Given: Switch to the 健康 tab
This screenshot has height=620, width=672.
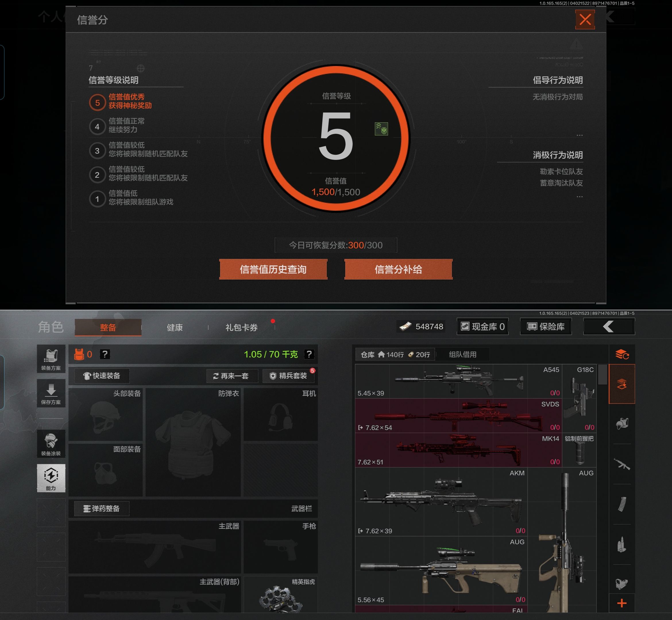Looking at the screenshot, I should point(175,328).
